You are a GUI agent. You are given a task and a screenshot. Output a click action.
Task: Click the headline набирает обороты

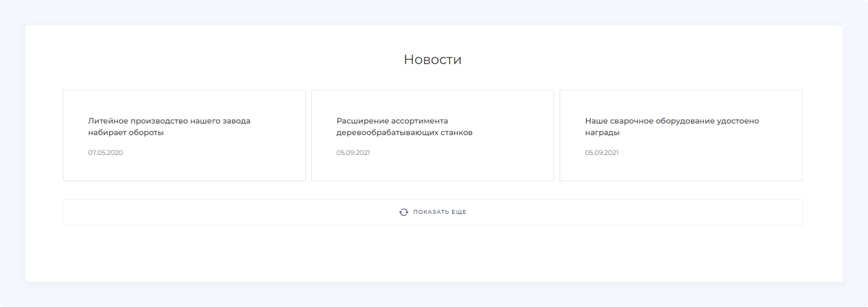(126, 132)
